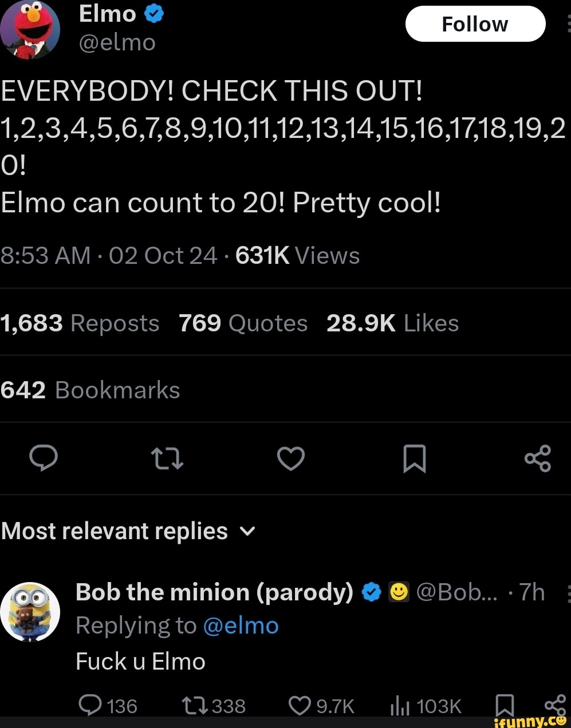The image size is (571, 728).
Task: Follow the Elmo account
Action: 475,24
